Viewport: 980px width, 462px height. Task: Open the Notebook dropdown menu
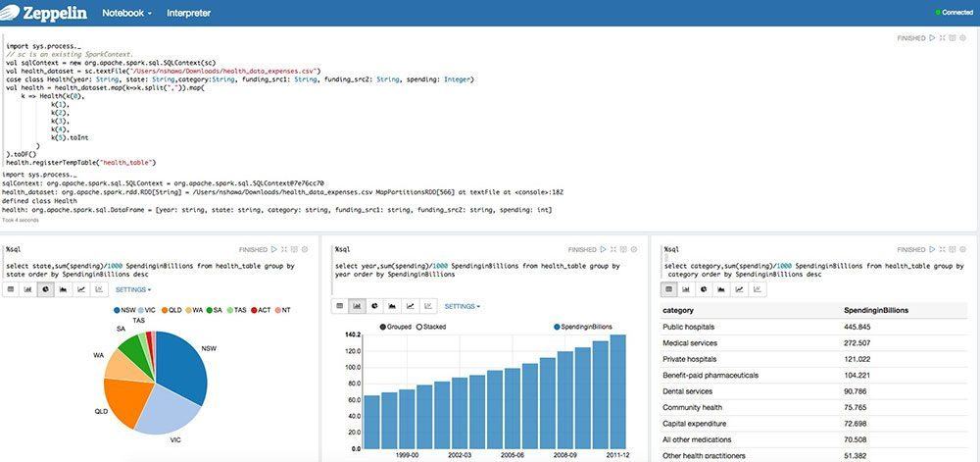pos(126,13)
